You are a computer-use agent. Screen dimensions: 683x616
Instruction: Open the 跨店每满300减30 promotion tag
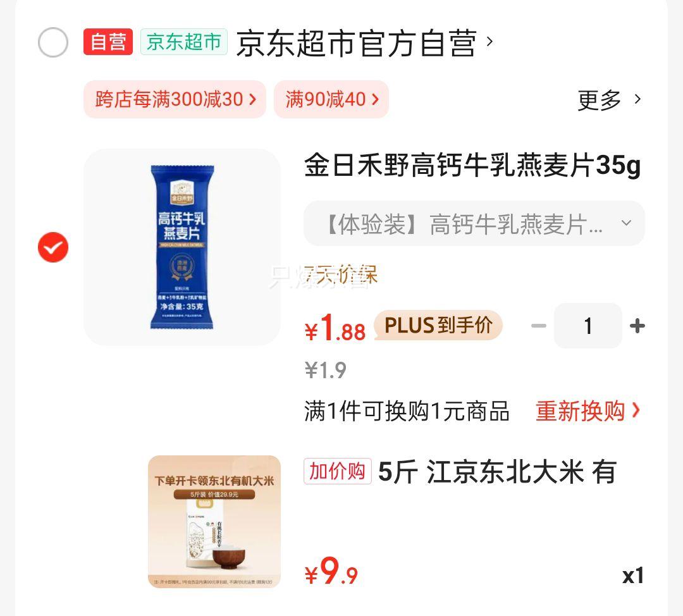click(175, 99)
